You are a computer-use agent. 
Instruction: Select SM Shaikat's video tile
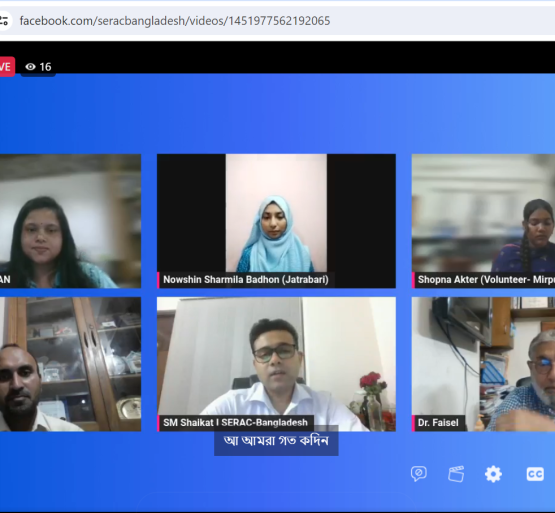(276, 364)
